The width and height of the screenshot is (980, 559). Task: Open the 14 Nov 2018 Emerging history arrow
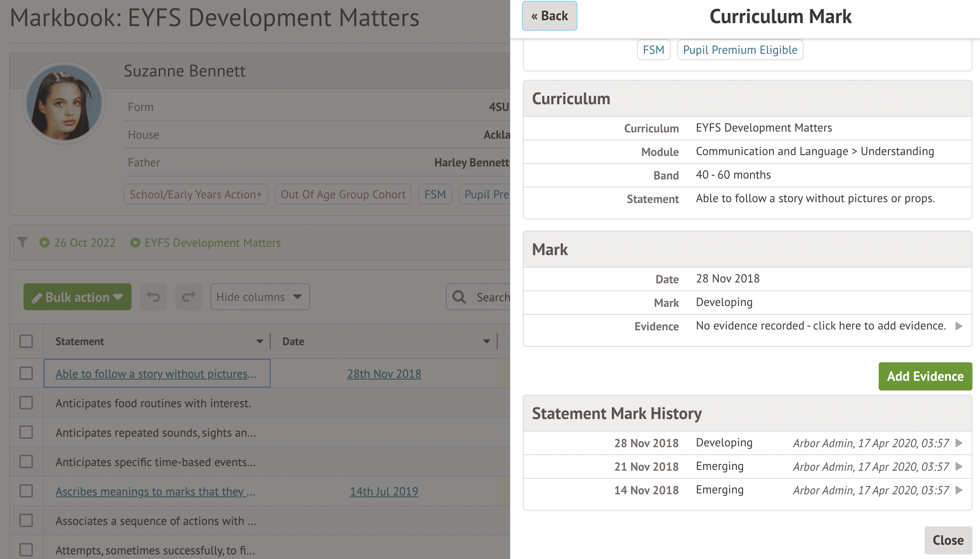click(x=959, y=490)
